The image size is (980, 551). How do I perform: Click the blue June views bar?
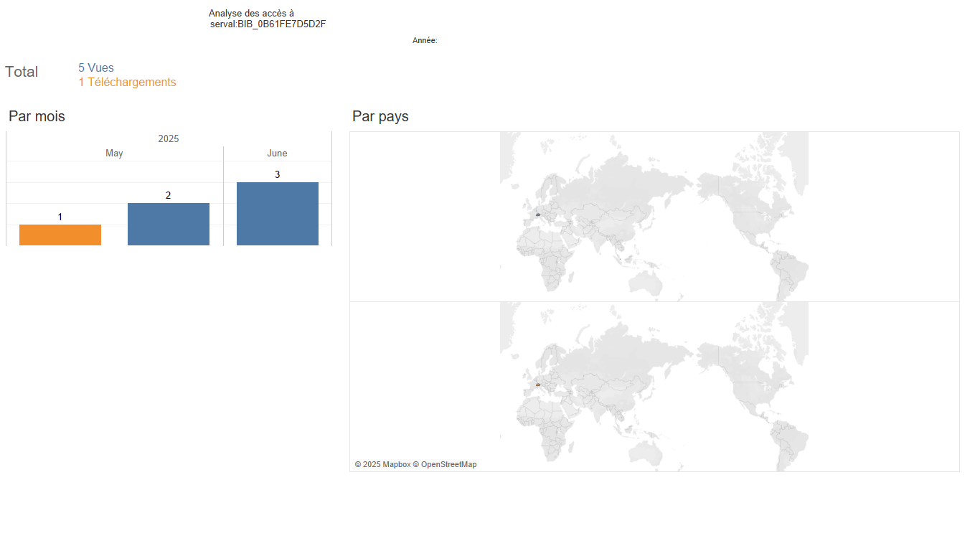pyautogui.click(x=278, y=214)
